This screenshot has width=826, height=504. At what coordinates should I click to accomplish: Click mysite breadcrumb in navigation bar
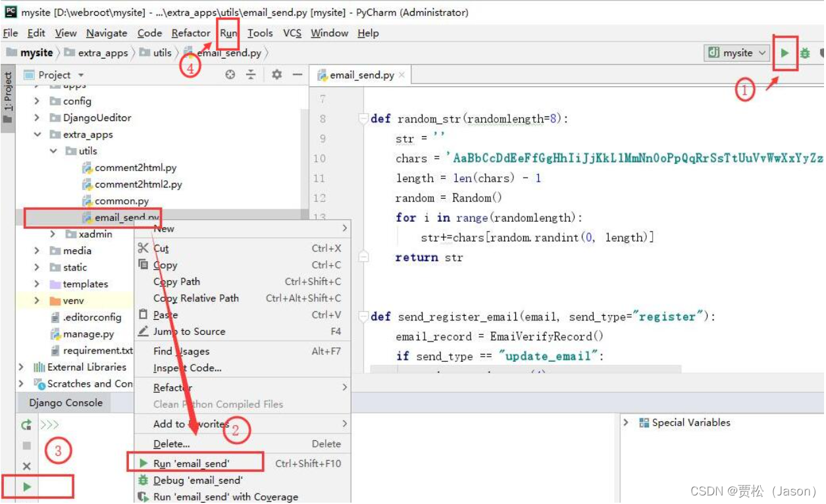(30, 53)
